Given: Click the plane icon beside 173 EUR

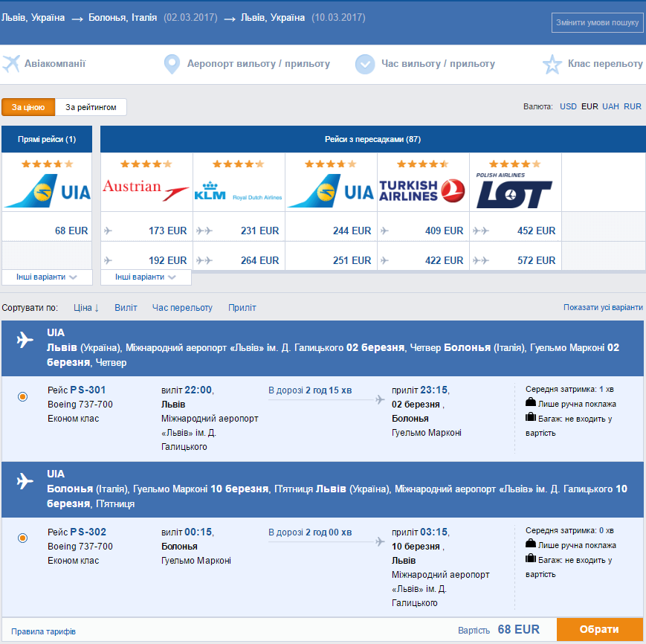Looking at the screenshot, I should coord(108,231).
